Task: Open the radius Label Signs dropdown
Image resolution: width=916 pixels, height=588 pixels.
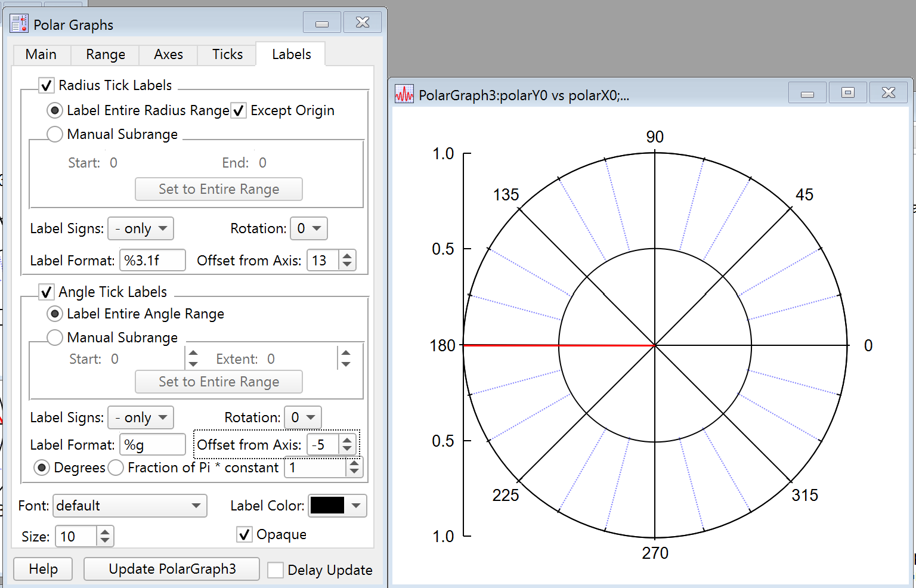Action: click(x=140, y=228)
